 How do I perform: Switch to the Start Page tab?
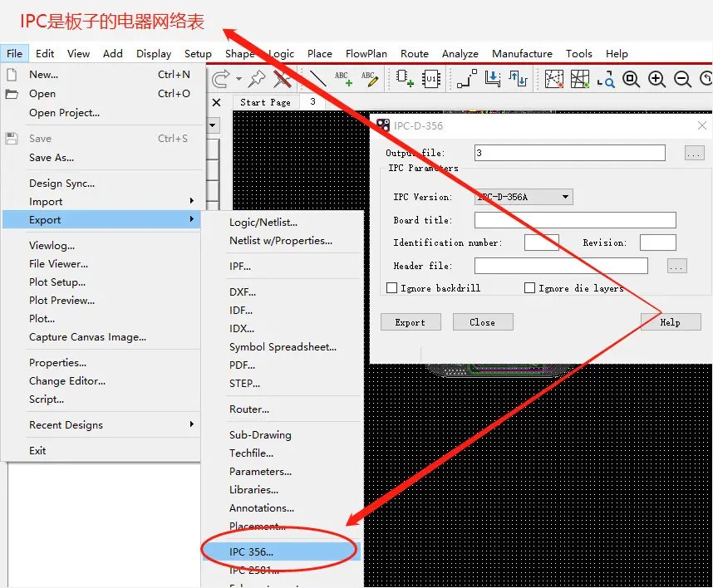pos(265,102)
